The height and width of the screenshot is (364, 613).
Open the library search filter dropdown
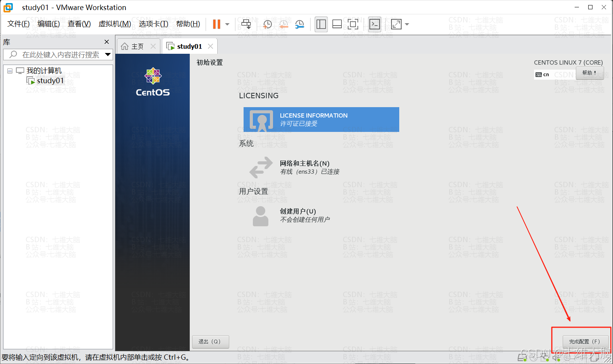pyautogui.click(x=108, y=55)
